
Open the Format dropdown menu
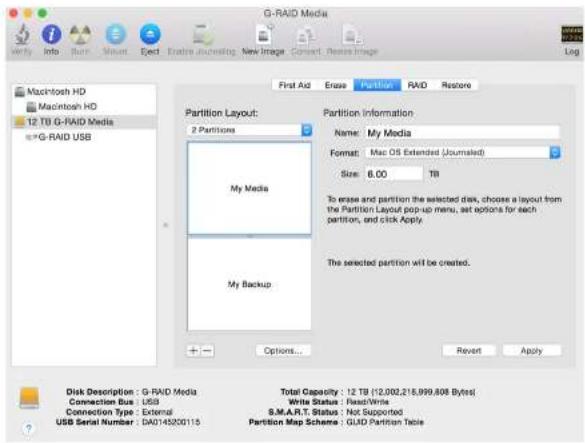[x=463, y=152]
